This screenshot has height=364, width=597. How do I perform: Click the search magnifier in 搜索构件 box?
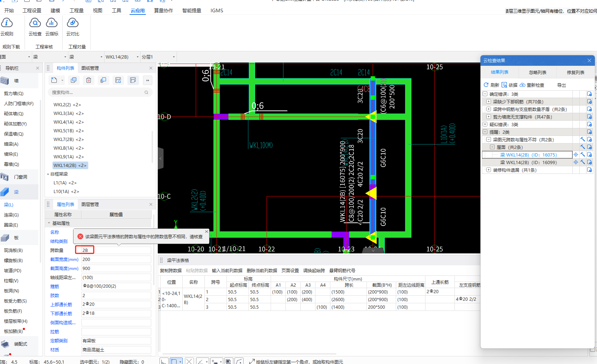pos(146,93)
